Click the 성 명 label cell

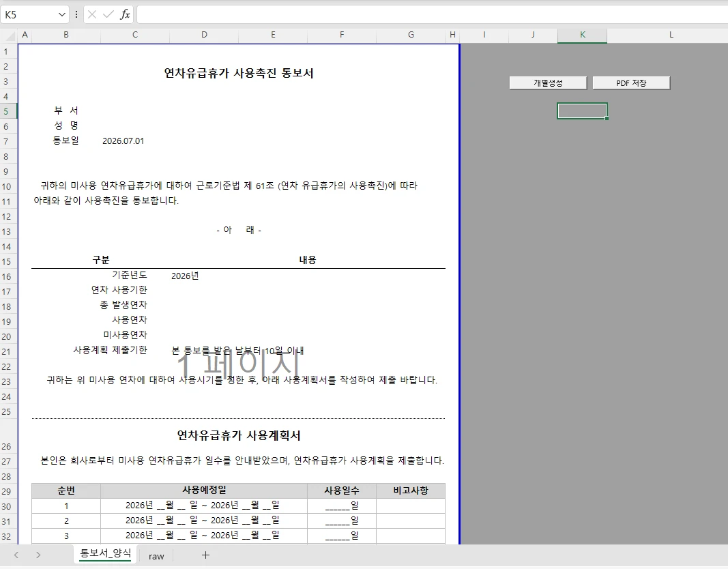coord(66,126)
